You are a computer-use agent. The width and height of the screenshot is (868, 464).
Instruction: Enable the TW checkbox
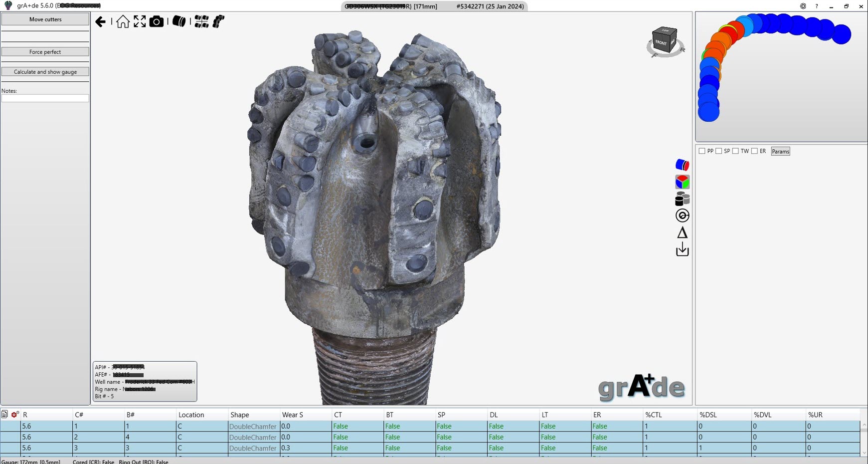point(735,151)
